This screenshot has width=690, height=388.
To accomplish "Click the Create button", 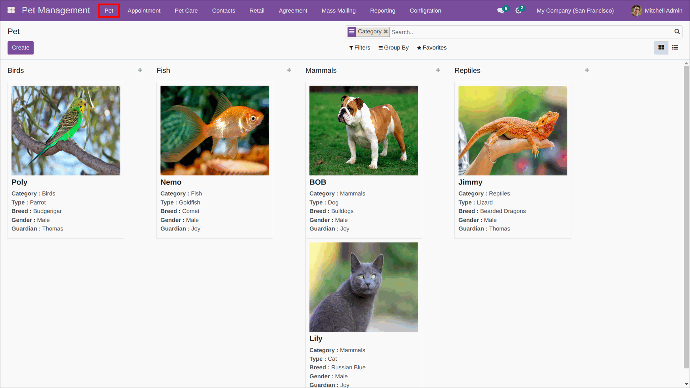I will 21,48.
